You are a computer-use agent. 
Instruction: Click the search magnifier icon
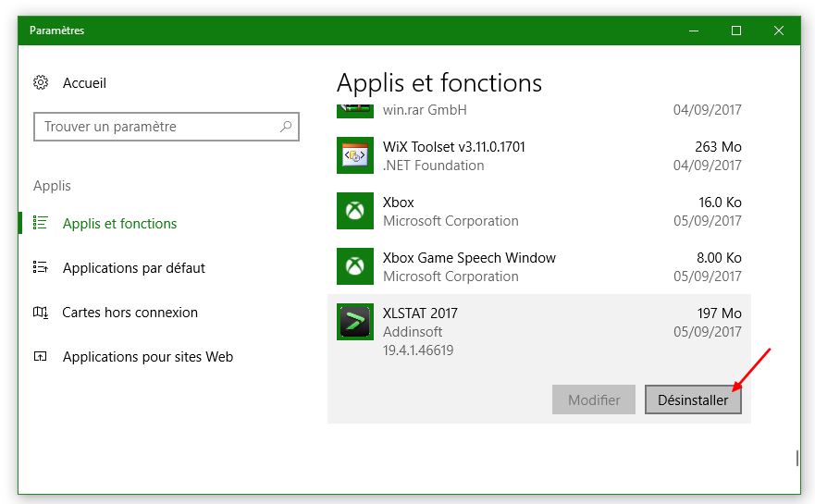[x=287, y=127]
